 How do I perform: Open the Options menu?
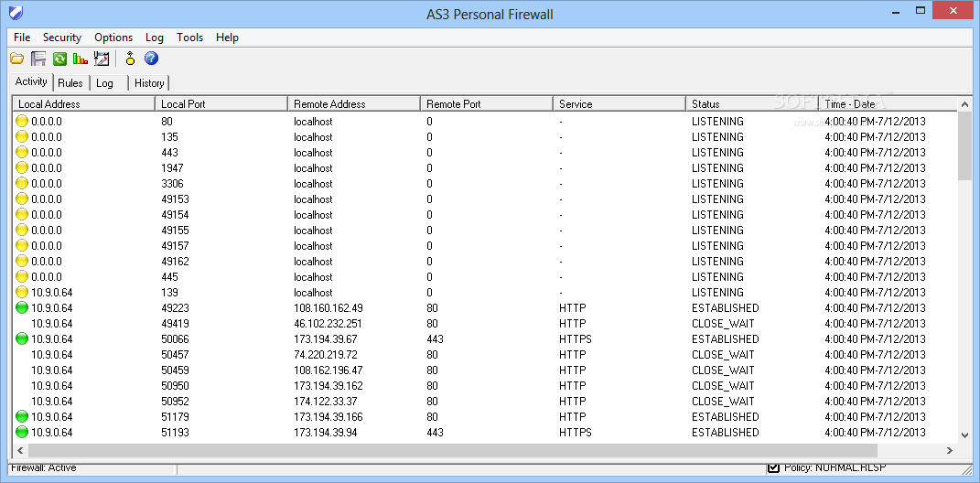point(113,38)
